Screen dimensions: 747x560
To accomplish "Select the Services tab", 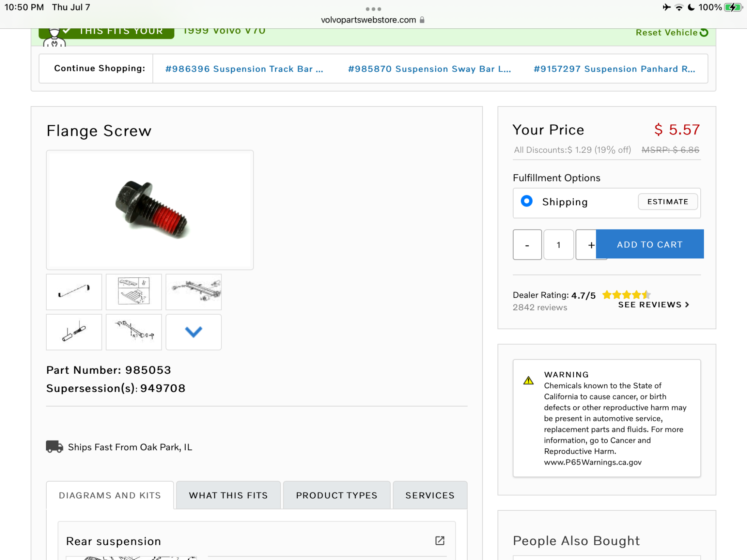I will point(430,495).
